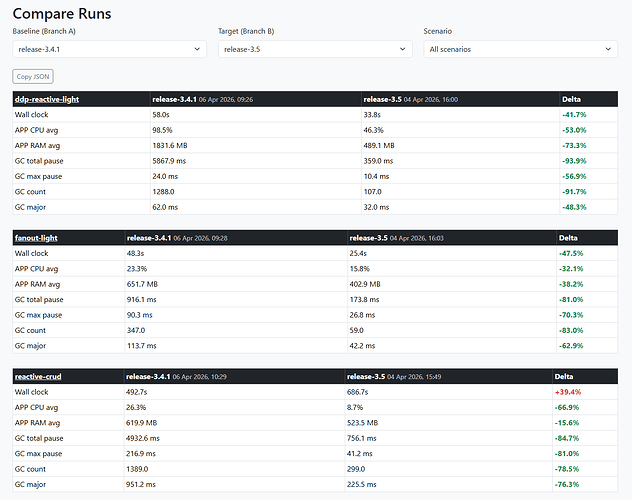This screenshot has height=500, width=632.
Task: Open the Target (Branch B) dropdown
Action: pos(314,49)
